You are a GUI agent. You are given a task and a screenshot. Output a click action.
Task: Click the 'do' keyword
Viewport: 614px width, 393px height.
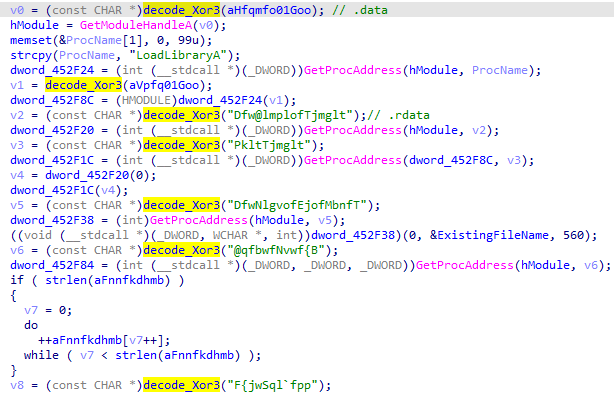(31, 325)
